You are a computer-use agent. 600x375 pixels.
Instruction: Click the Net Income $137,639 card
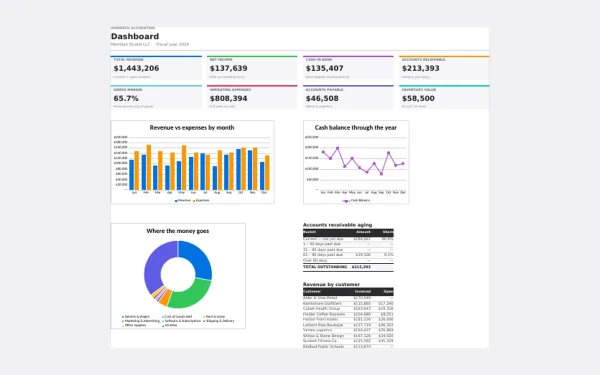point(252,68)
